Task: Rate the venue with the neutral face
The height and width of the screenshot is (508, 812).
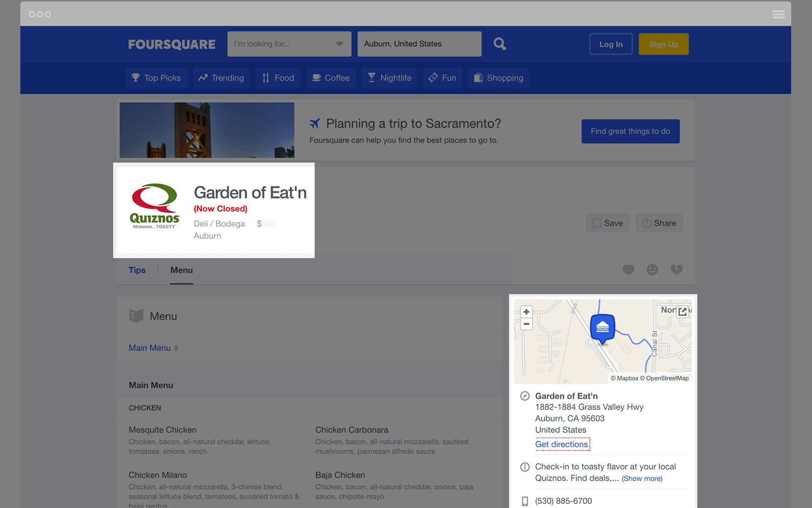Action: click(x=652, y=270)
